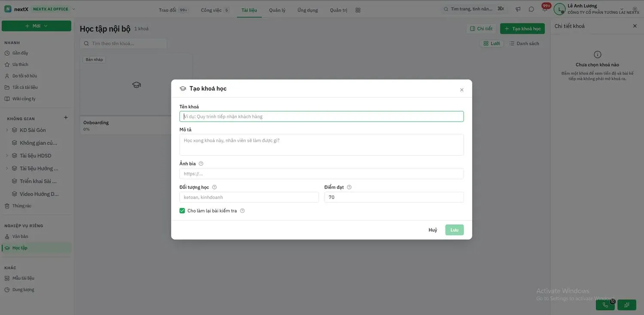
Task: Click the Mô tả description textarea
Action: point(322,145)
